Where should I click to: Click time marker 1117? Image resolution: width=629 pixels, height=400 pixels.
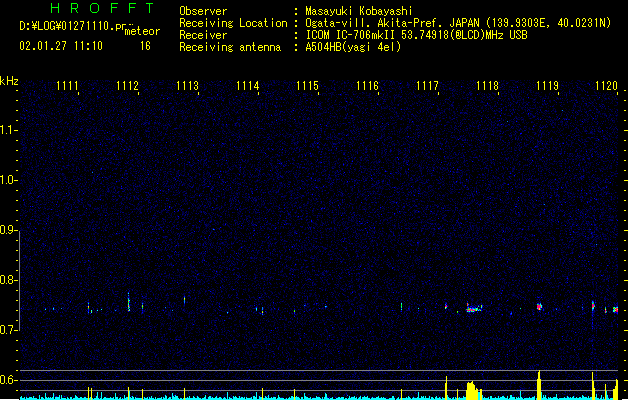tap(427, 86)
